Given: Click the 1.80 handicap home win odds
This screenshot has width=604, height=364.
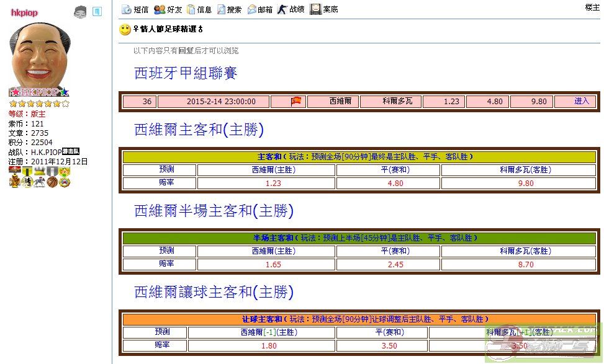Looking at the screenshot, I should [x=269, y=346].
